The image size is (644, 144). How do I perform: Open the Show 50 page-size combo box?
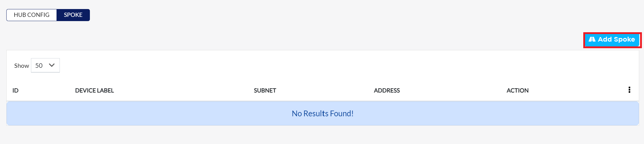coord(45,65)
